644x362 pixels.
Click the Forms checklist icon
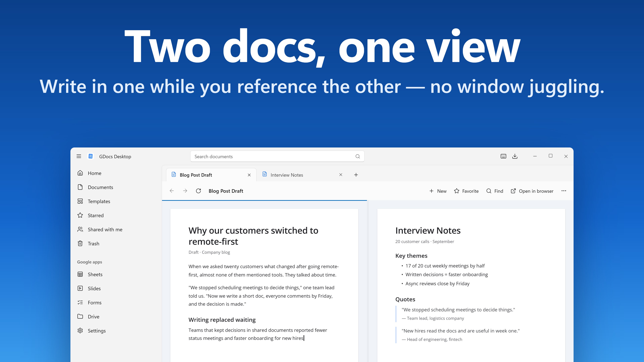pos(80,302)
